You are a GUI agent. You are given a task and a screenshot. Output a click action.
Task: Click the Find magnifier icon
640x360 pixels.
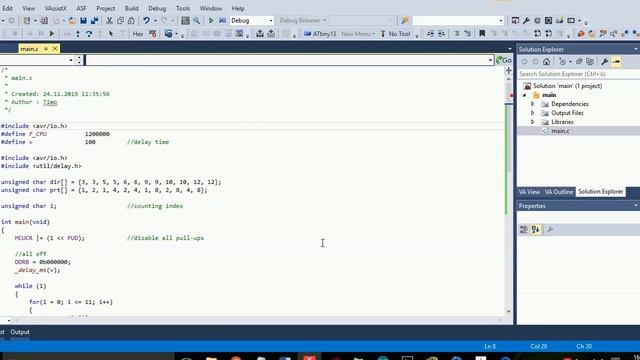(196, 20)
